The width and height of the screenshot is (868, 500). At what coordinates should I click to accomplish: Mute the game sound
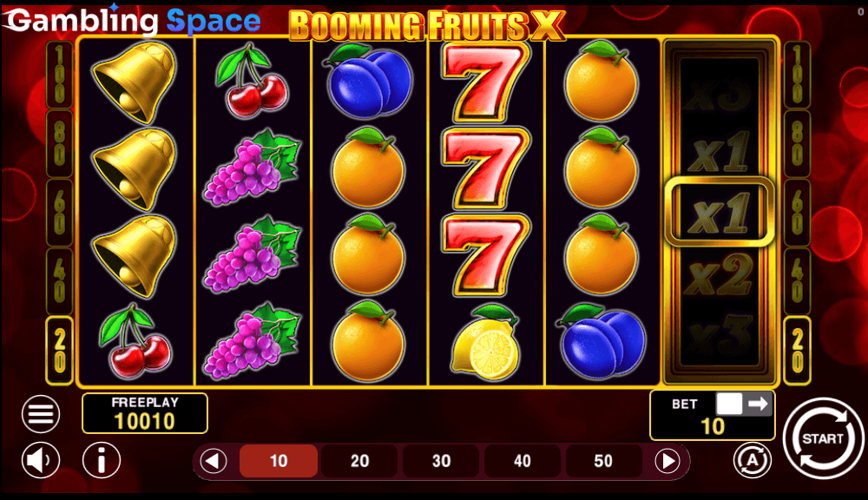pyautogui.click(x=41, y=459)
